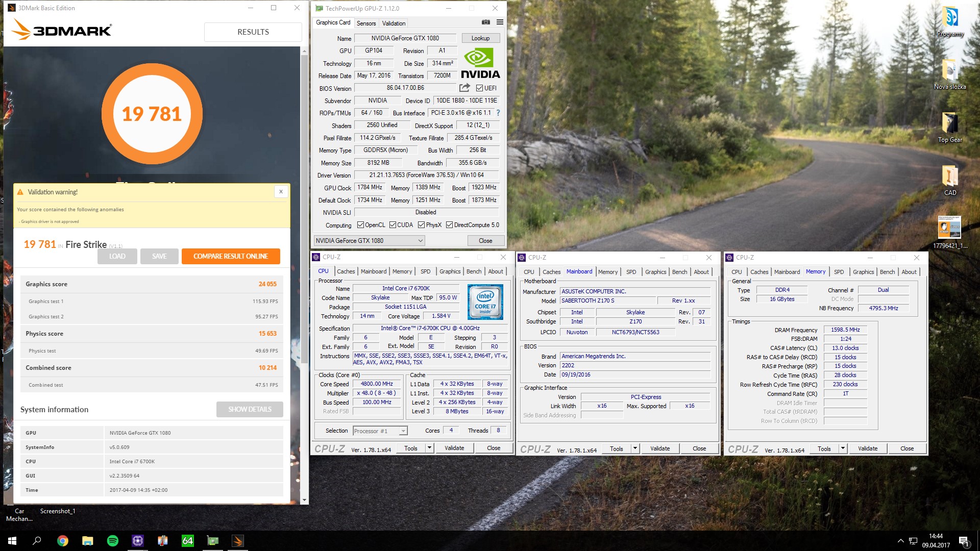The width and height of the screenshot is (980, 551).
Task: Launch Google Chrome from taskbar
Action: tap(62, 541)
